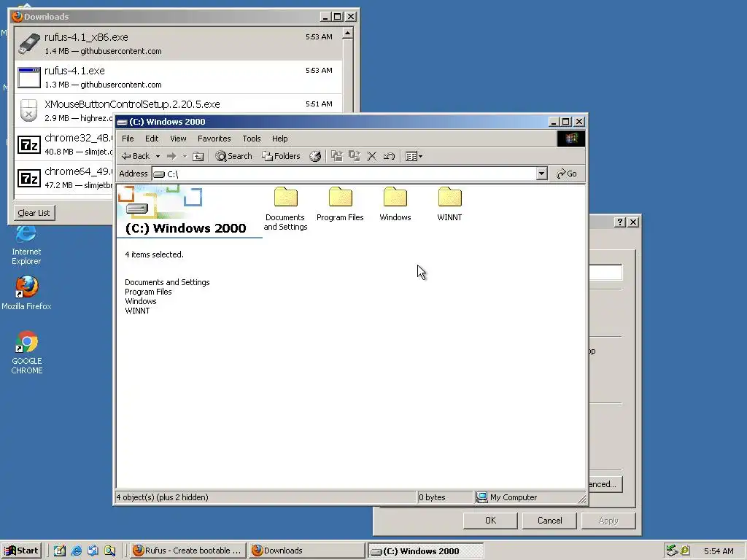The height and width of the screenshot is (560, 747).
Task: Open the Favorites menu
Action: pos(214,139)
